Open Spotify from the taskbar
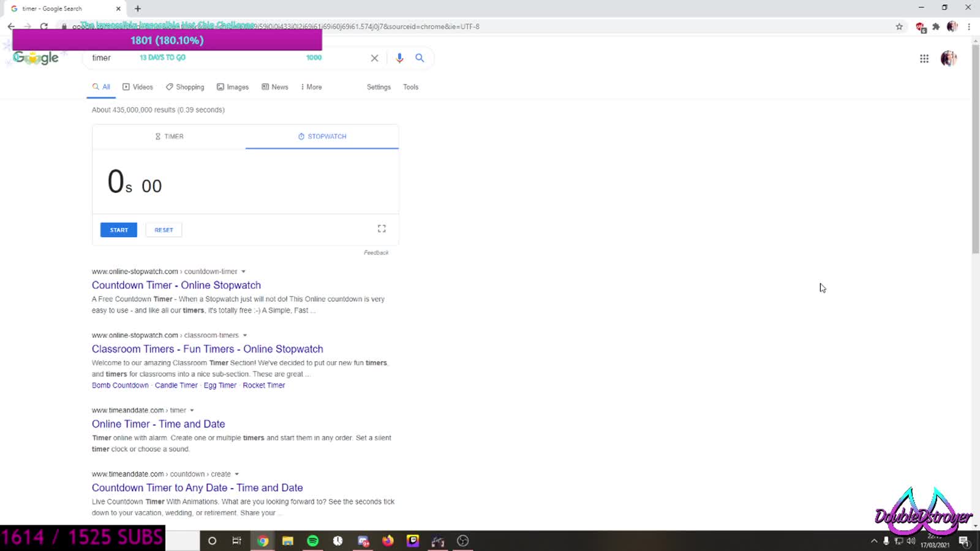Viewport: 980px width, 551px height. [x=312, y=541]
